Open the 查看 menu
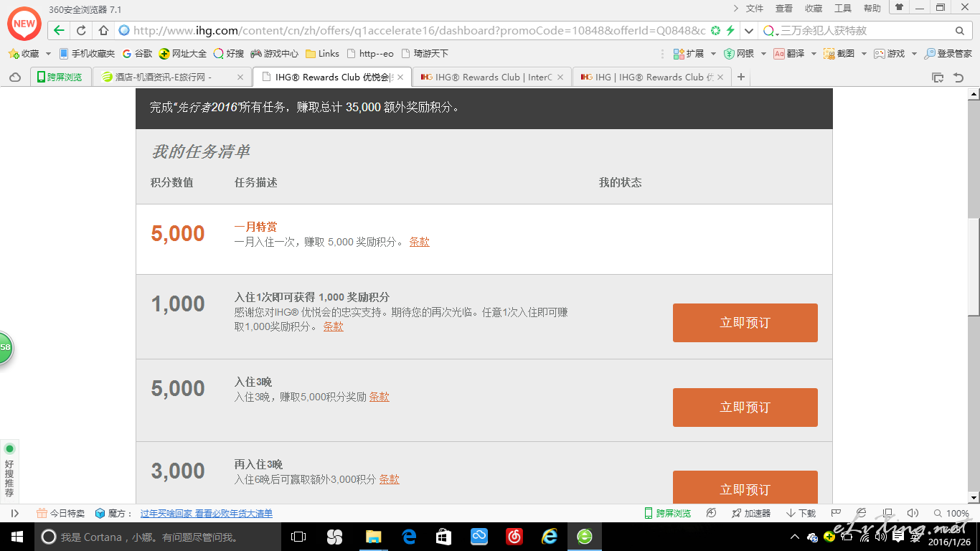The image size is (980, 551). pos(784,9)
